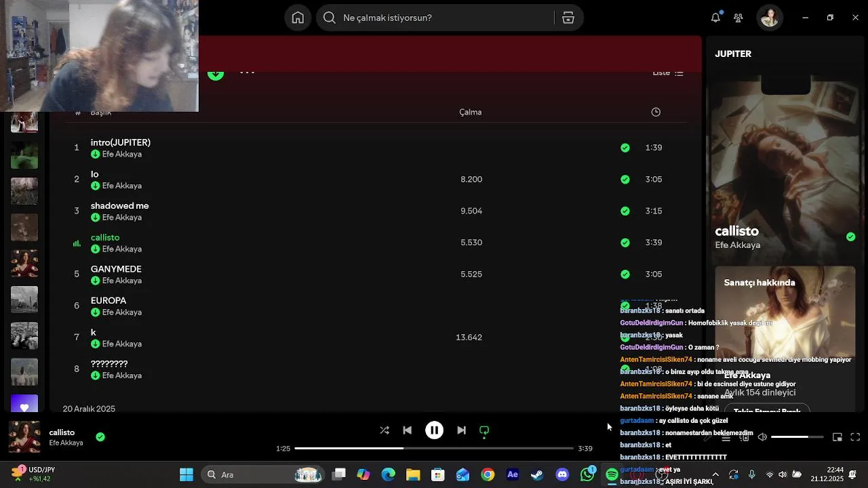Sort by the Çalma column header
868x488 pixels.
pyautogui.click(x=471, y=112)
